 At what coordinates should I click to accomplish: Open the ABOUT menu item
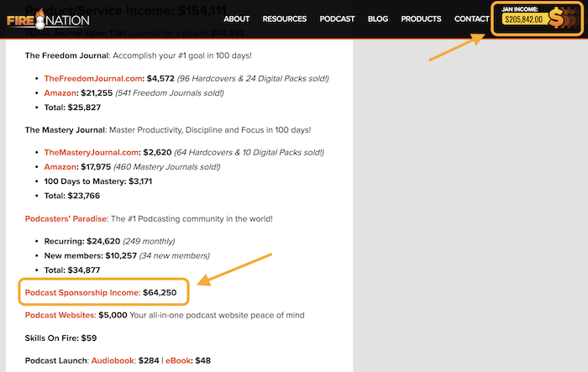237,18
